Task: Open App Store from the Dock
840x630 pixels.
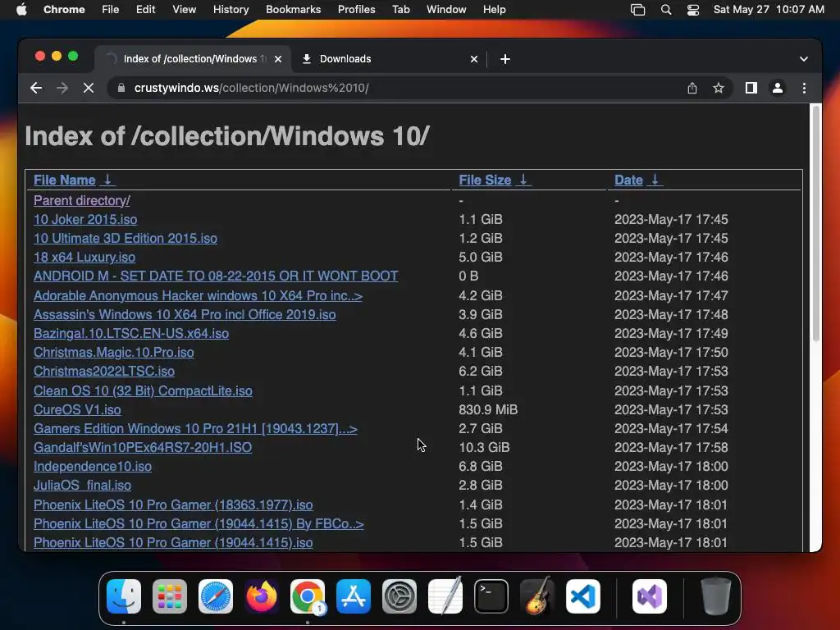Action: point(354,596)
